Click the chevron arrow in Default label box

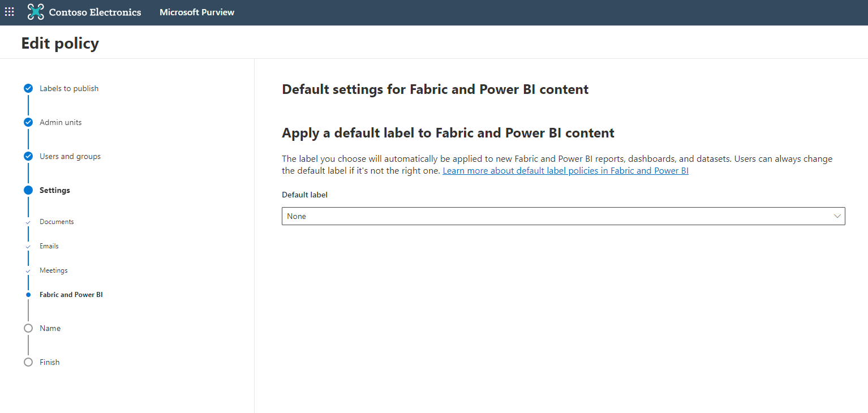[837, 216]
